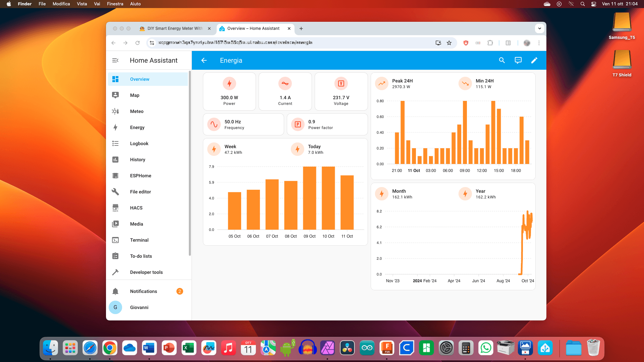
Task: Open the Chrome three-dot menu
Action: tap(539, 43)
